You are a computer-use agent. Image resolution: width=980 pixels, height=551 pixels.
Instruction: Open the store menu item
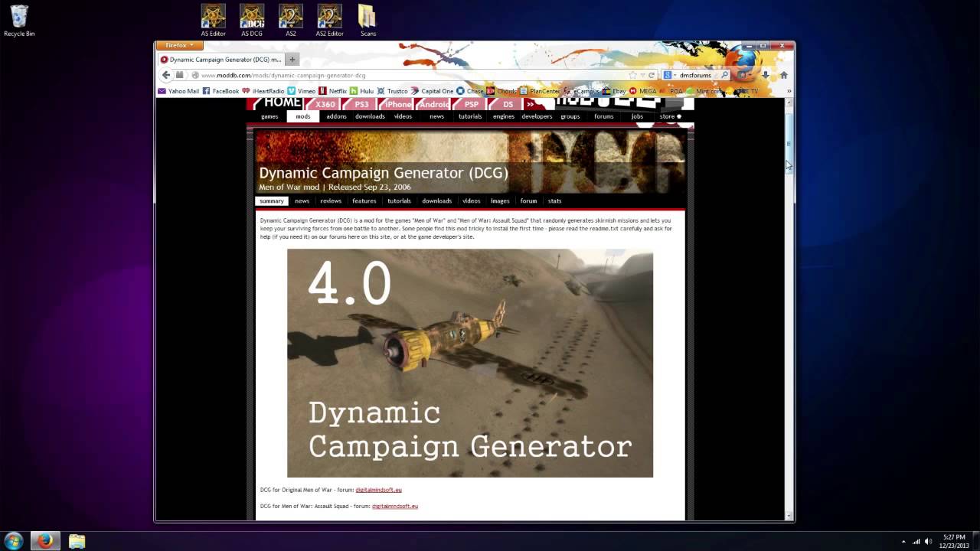click(670, 116)
